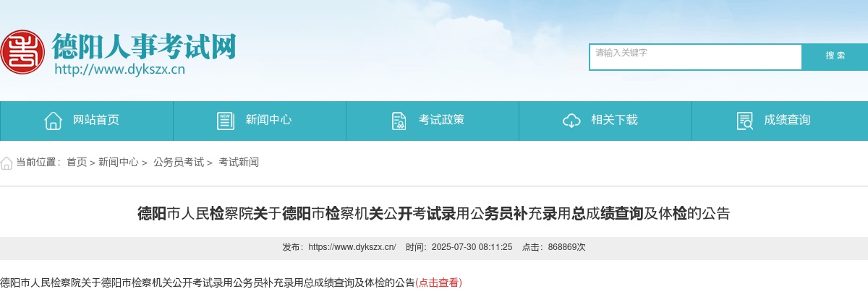
Task: Select 成绩查询 in the navigation bar
Action: [780, 121]
